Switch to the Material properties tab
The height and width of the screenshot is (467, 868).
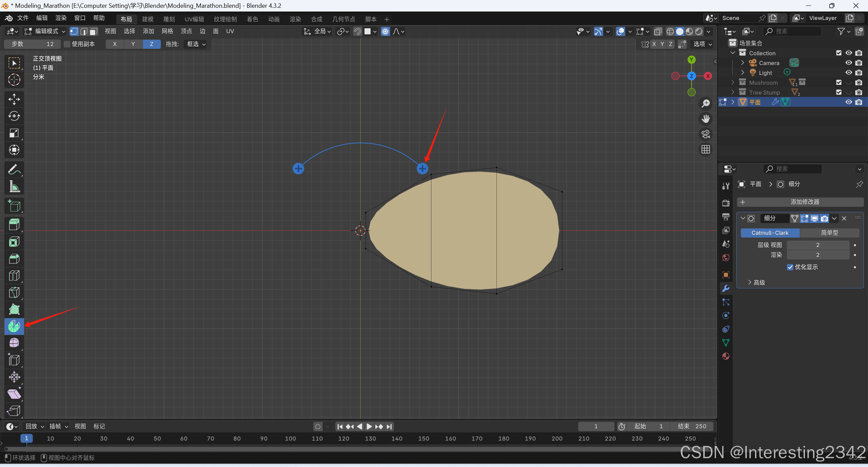pyautogui.click(x=726, y=356)
